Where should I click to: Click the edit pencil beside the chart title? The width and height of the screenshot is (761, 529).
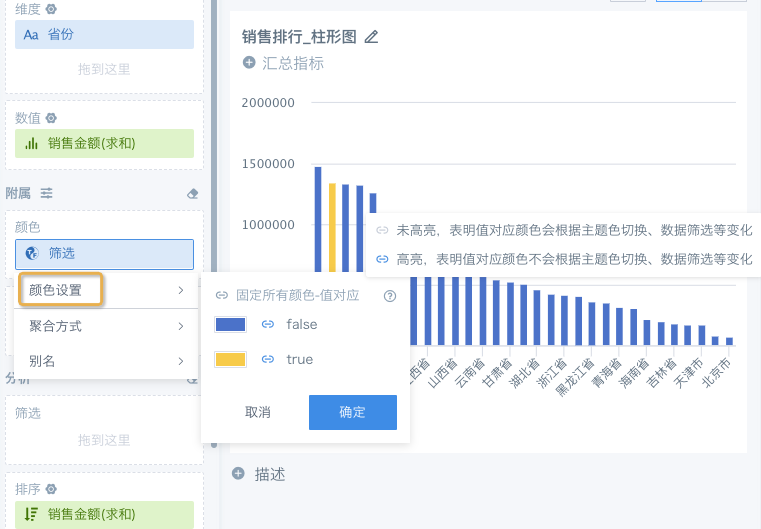click(372, 37)
